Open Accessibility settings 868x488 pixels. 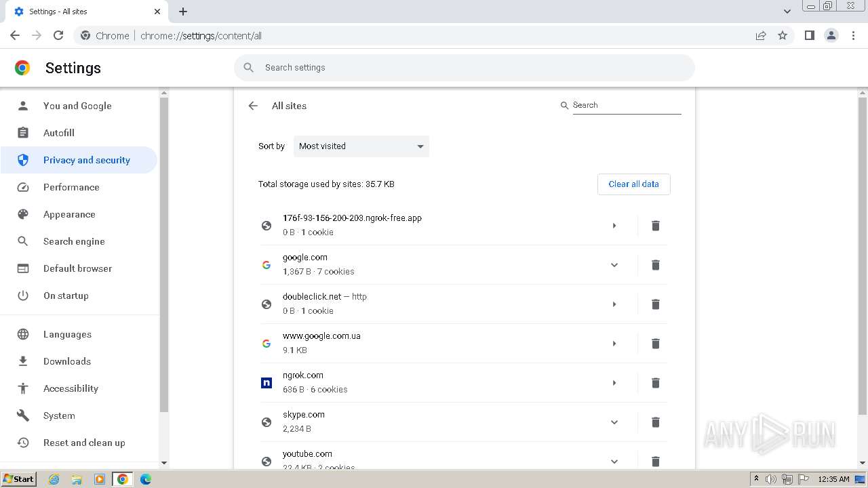click(79, 388)
